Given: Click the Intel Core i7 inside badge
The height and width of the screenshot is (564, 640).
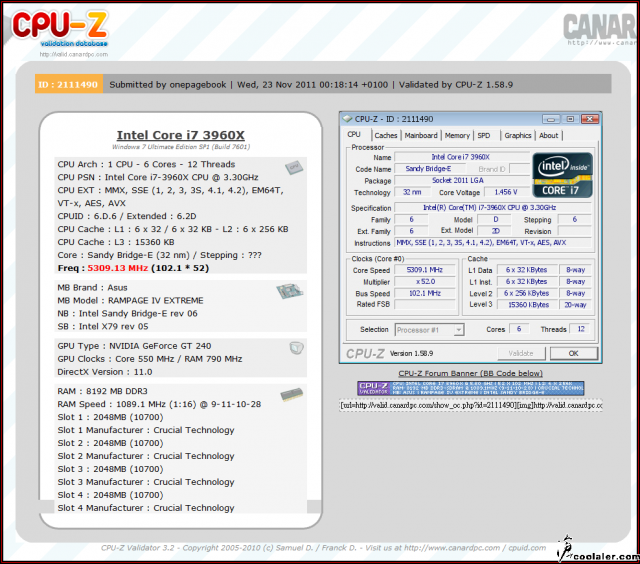Looking at the screenshot, I should click(x=562, y=175).
